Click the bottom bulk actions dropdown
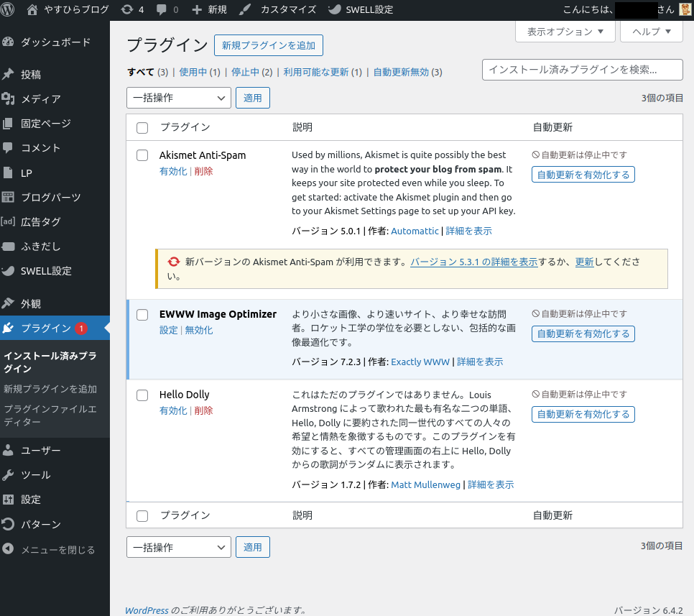Screen dimensions: 694x616 point(178,547)
